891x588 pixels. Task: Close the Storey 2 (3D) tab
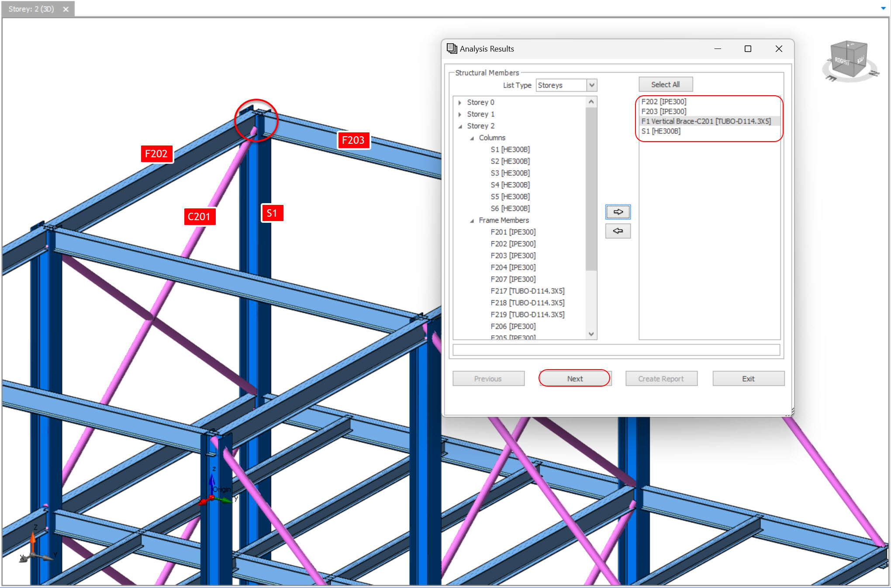point(66,9)
